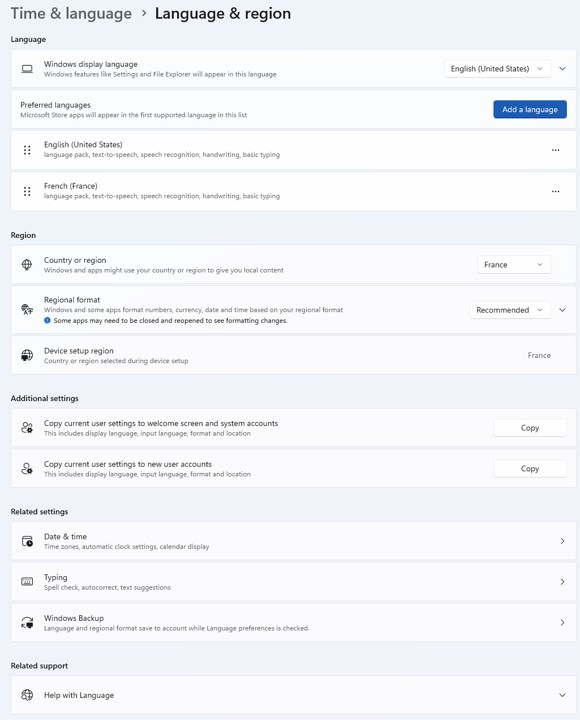Image resolution: width=580 pixels, height=720 pixels.
Task: Click the Device setup region France value
Action: click(x=539, y=355)
